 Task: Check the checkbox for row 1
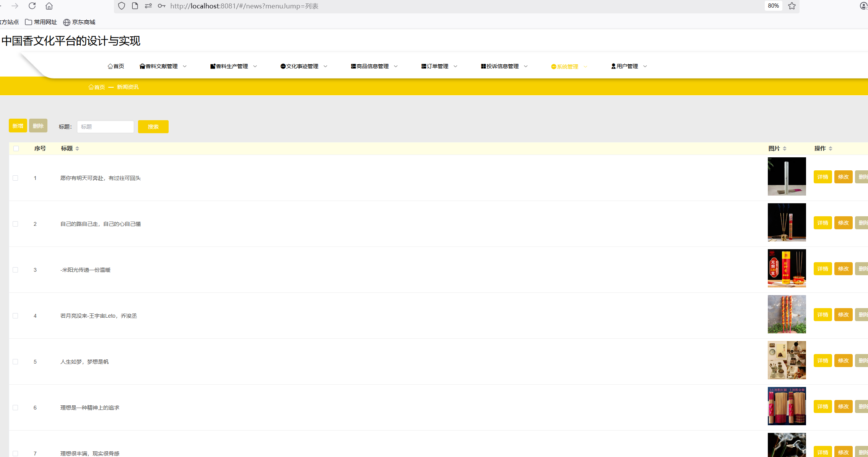15,178
